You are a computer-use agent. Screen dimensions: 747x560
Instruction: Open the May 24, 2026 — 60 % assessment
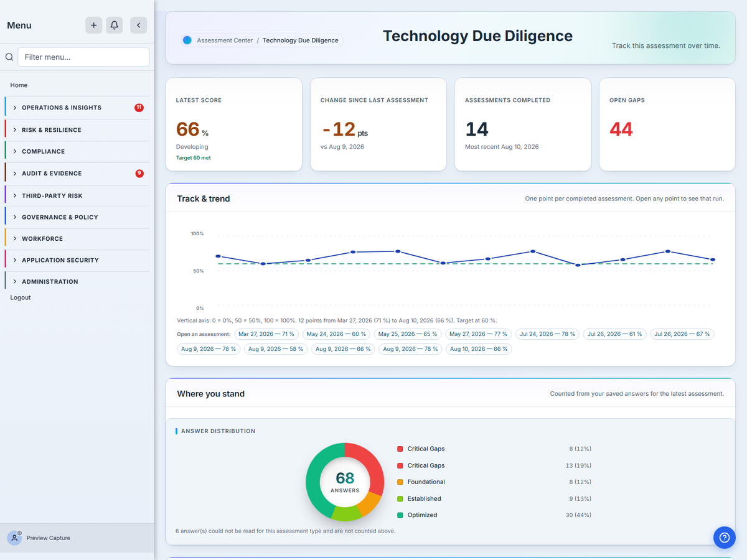tap(336, 334)
